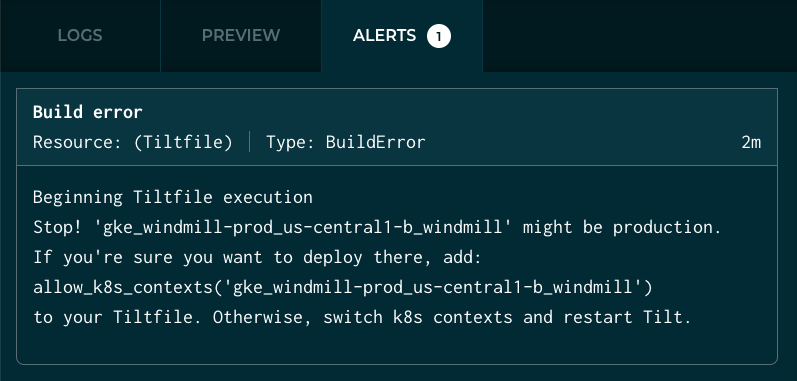Viewport: 797px width, 381px height.
Task: Click the empty tab bar area beside ALERTS
Action: (639, 36)
